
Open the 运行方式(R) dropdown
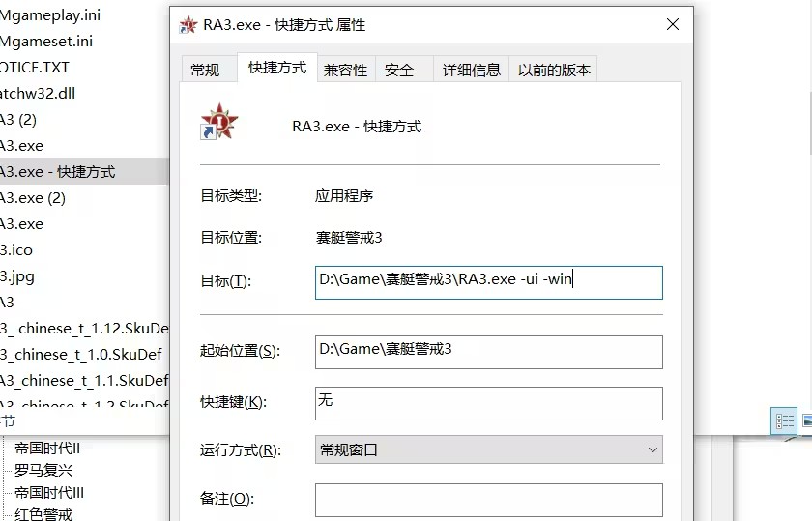pos(488,449)
